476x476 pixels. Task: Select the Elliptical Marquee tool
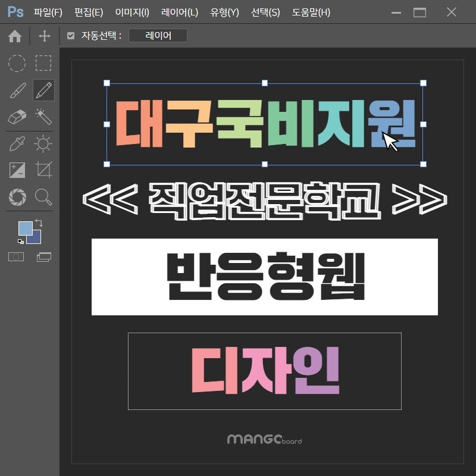coord(17,63)
